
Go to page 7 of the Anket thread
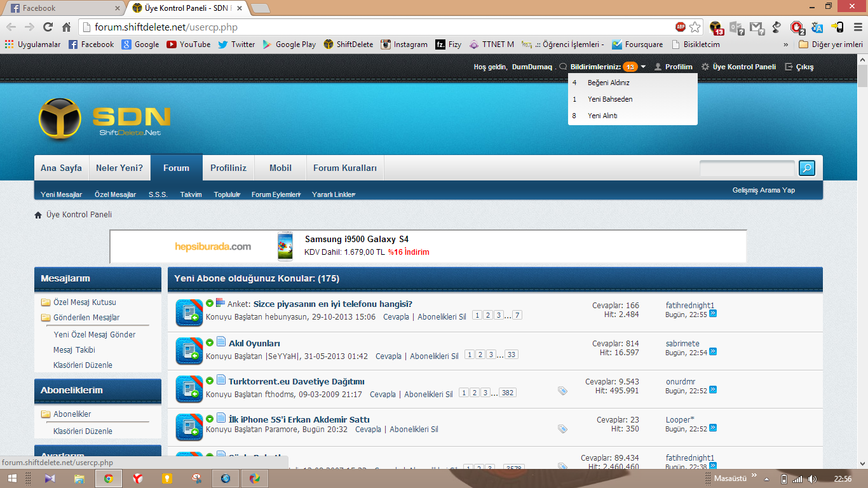(517, 315)
